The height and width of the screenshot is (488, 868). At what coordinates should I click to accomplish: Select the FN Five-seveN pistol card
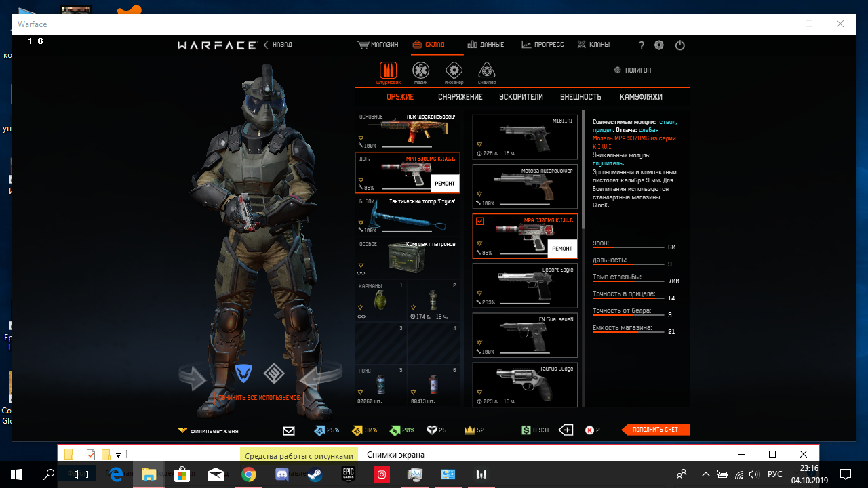[x=525, y=335]
